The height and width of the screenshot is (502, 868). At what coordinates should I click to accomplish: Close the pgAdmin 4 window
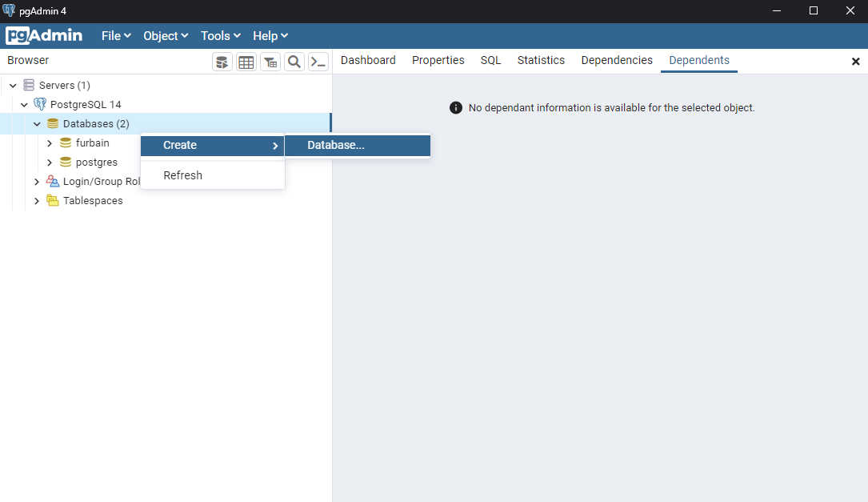coord(850,10)
